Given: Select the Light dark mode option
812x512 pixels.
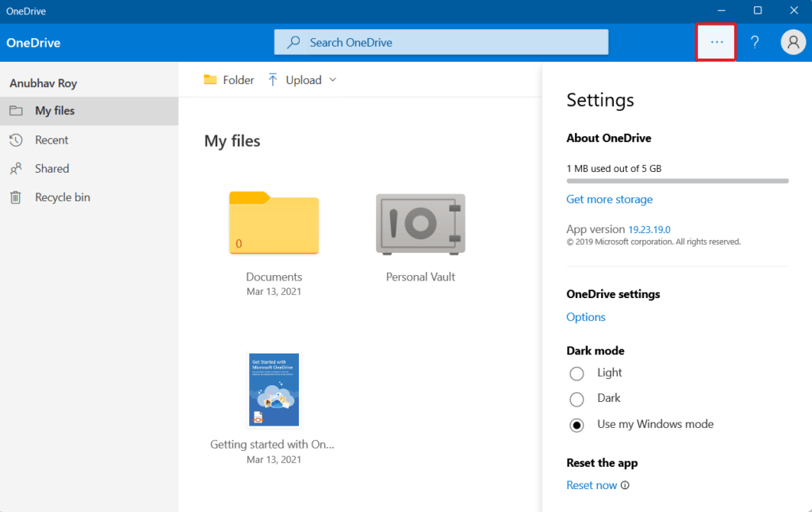Looking at the screenshot, I should pyautogui.click(x=576, y=373).
